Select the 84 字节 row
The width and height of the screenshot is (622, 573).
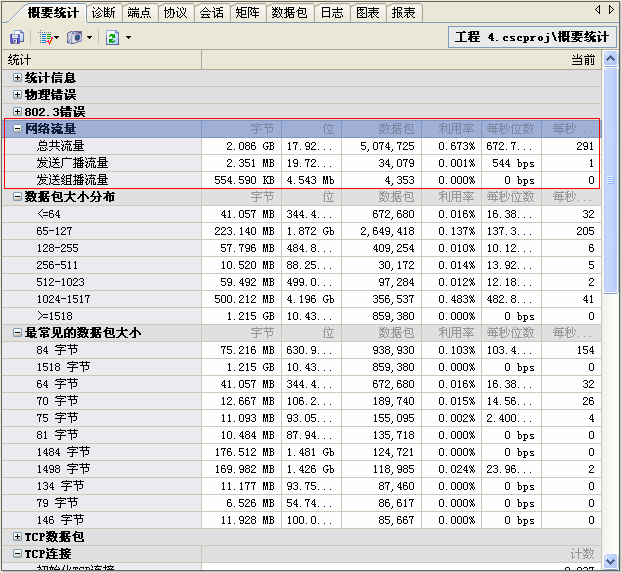click(301, 350)
